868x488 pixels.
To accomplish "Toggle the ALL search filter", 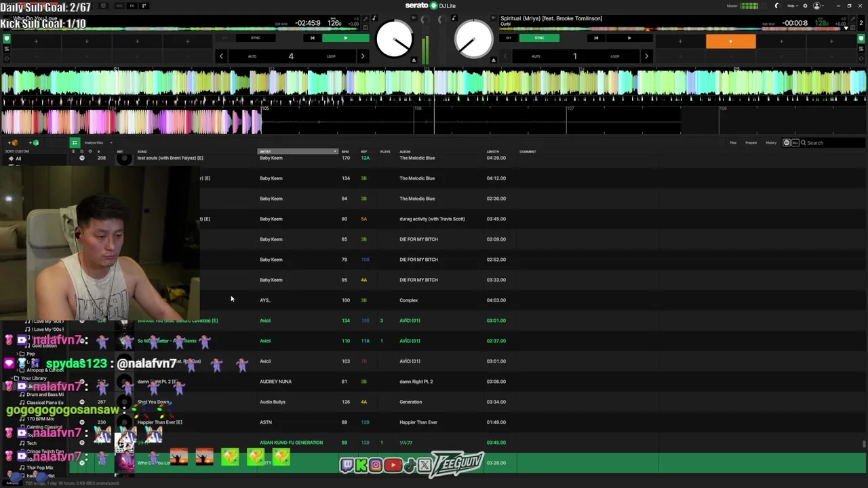I will pyautogui.click(x=795, y=143).
